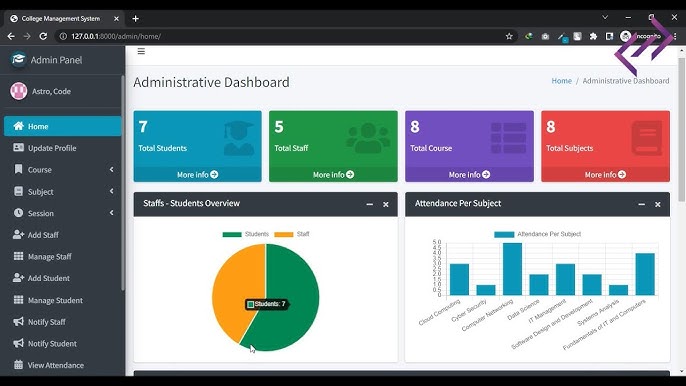This screenshot has height=386, width=686.
Task: Expand the Course sidebar submenu
Action: coord(63,170)
